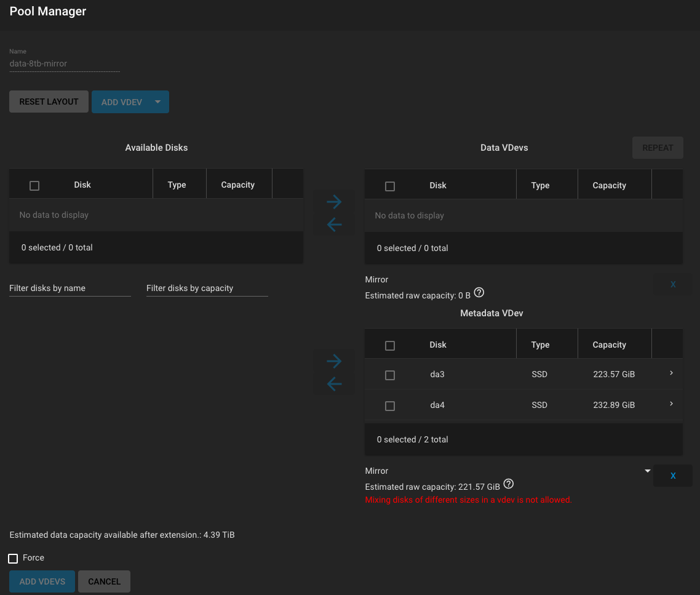Check the da3 disk checkbox
This screenshot has height=595, width=700.
pyautogui.click(x=390, y=375)
